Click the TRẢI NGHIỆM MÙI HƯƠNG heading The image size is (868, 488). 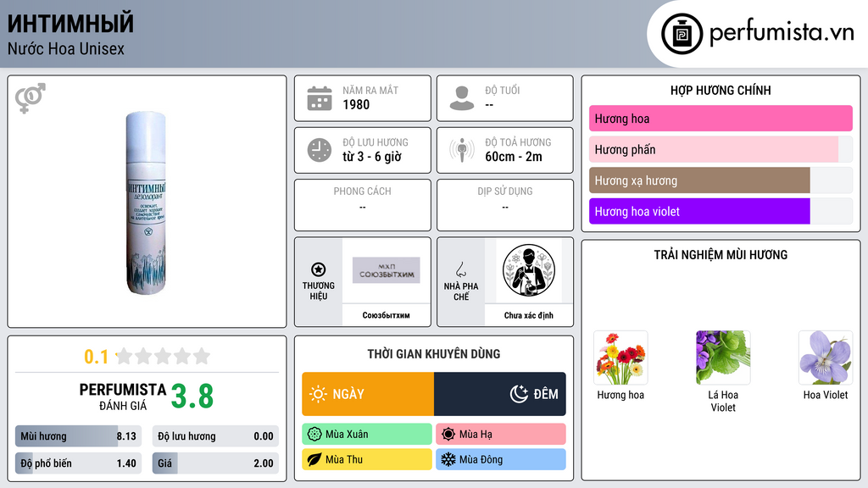click(721, 255)
